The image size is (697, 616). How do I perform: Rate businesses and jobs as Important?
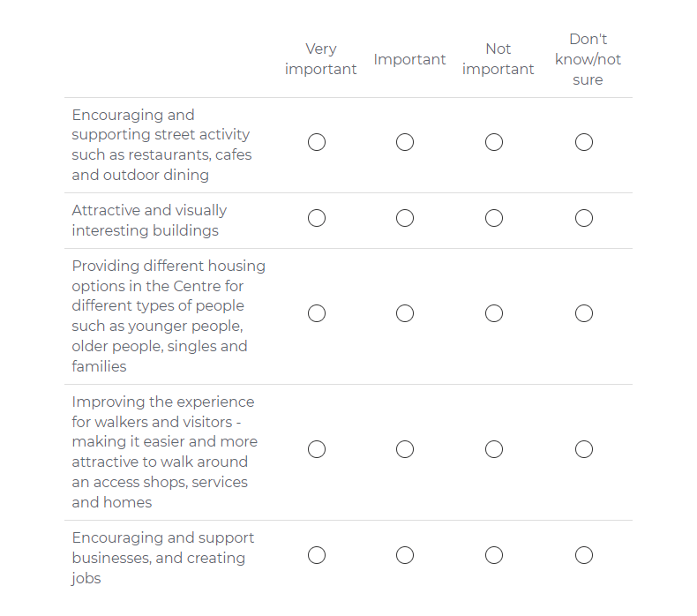(405, 555)
